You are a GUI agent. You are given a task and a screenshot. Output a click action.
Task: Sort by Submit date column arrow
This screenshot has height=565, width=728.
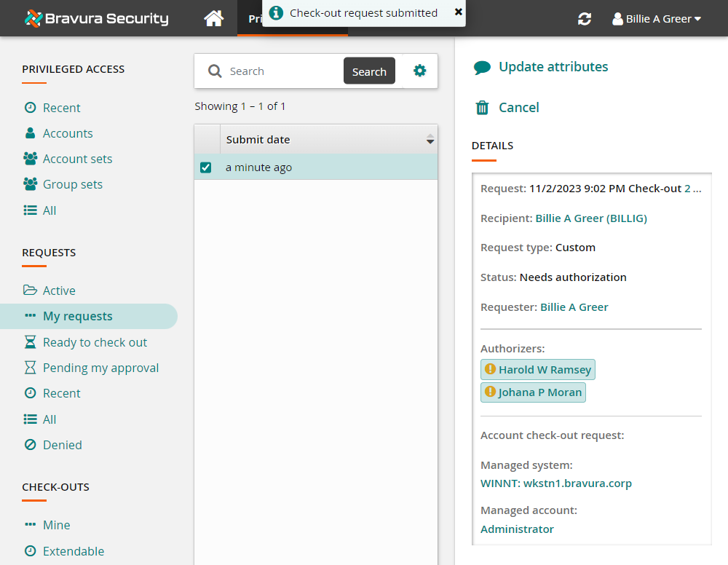430,140
